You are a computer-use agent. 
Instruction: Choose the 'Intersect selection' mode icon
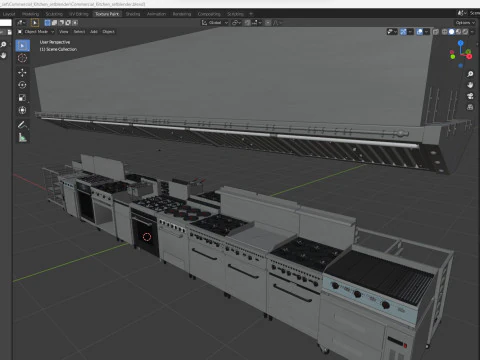pyautogui.click(x=75, y=23)
